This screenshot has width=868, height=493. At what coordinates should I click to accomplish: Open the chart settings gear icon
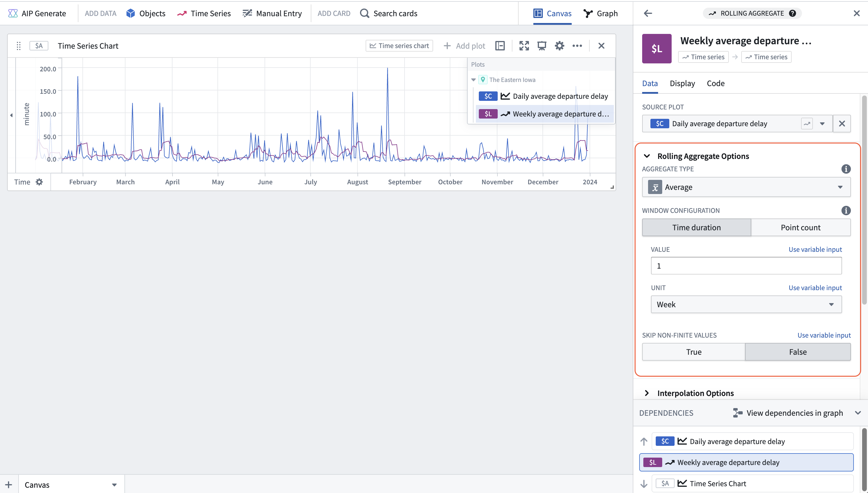coord(559,46)
